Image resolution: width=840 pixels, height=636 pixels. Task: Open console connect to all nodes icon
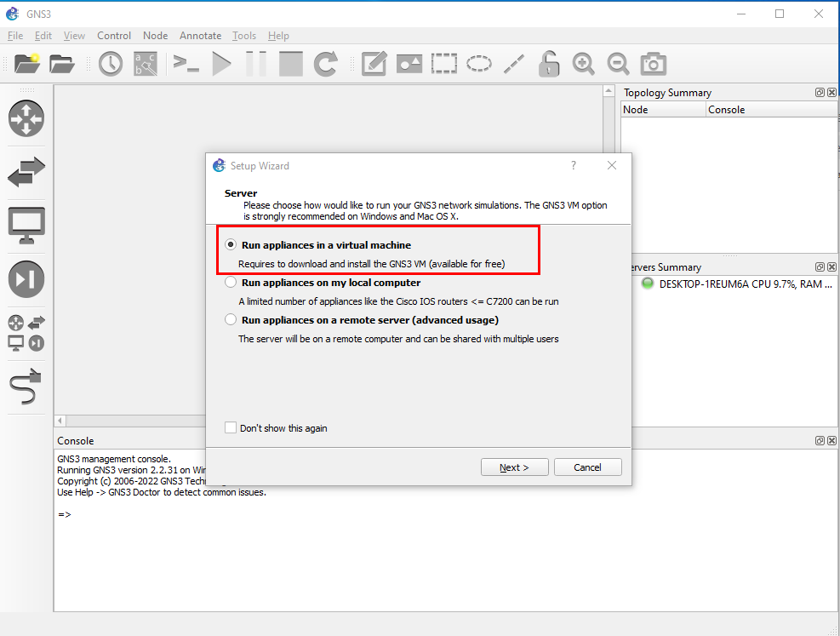[x=186, y=64]
